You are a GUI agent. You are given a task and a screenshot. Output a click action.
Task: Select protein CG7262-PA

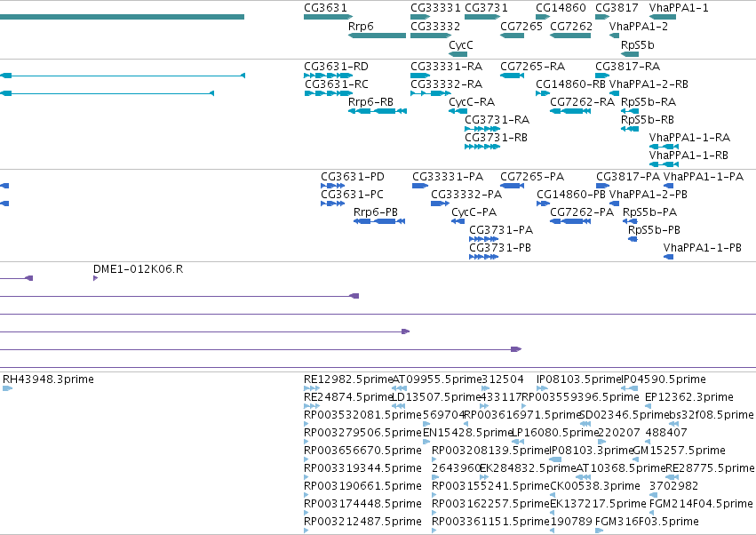(x=582, y=212)
